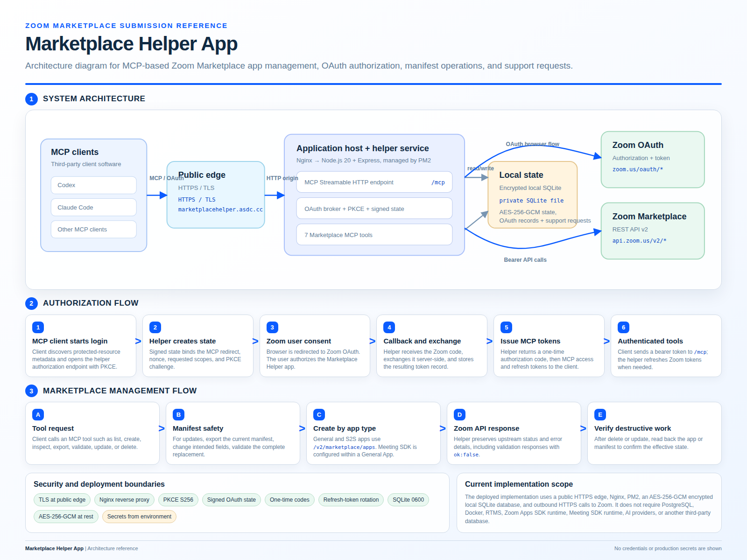
Task: Click the step 2 badge above Helper creates state
Action: [x=155, y=328]
